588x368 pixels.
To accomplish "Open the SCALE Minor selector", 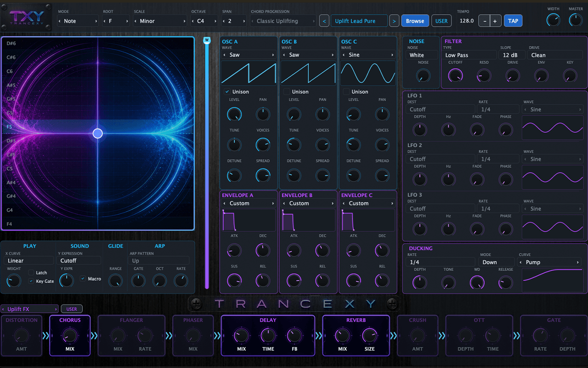I will pyautogui.click(x=160, y=21).
